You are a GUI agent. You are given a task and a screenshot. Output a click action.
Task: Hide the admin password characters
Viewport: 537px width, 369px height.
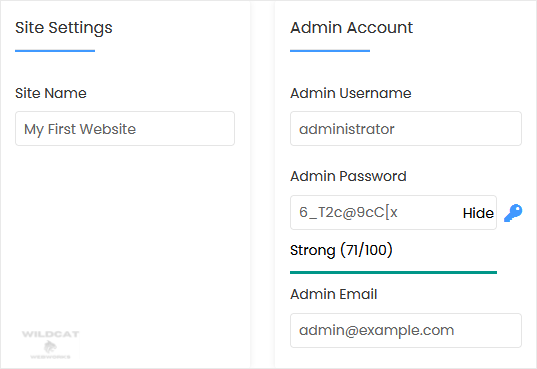coord(478,213)
